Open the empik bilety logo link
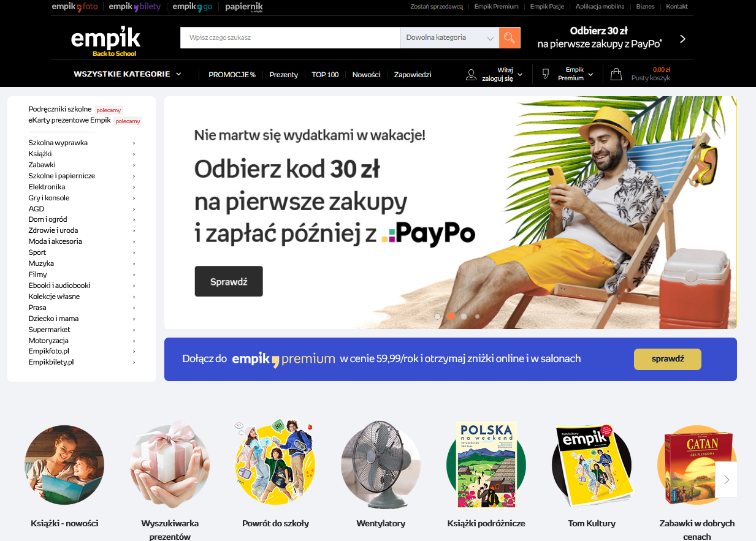The width and height of the screenshot is (756, 541). [134, 7]
